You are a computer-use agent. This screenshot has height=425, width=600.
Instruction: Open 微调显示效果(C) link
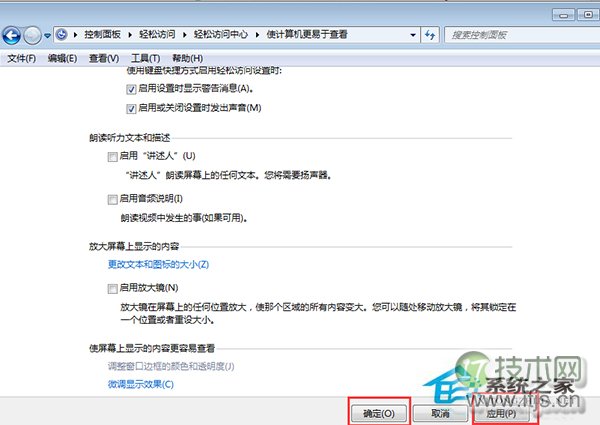tap(140, 384)
